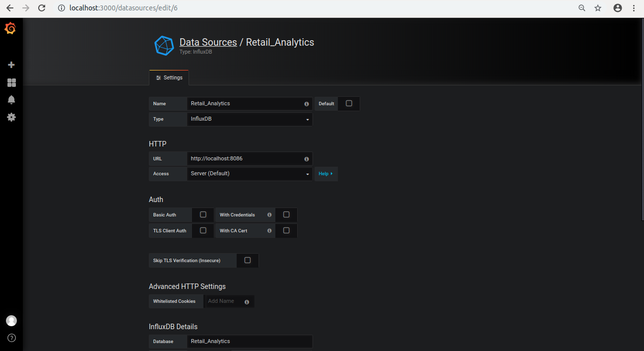
Task: Open Configuration gear icon in sidebar
Action: pos(11,117)
